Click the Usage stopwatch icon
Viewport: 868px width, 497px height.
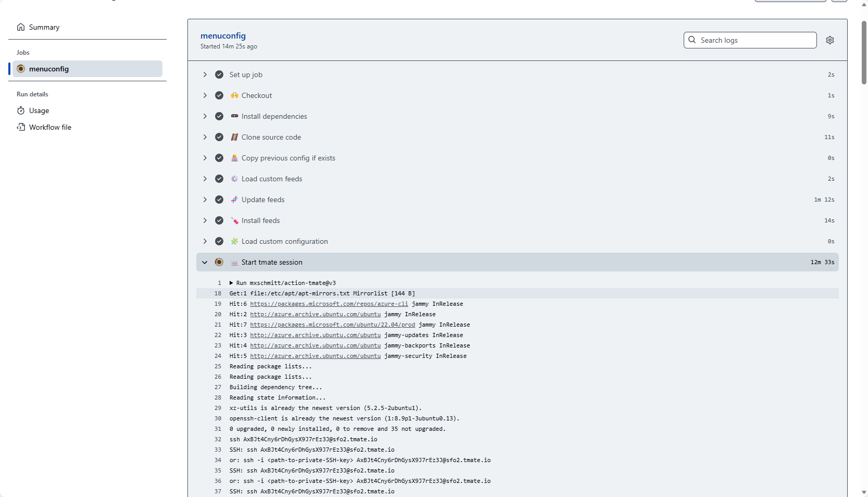(21, 110)
